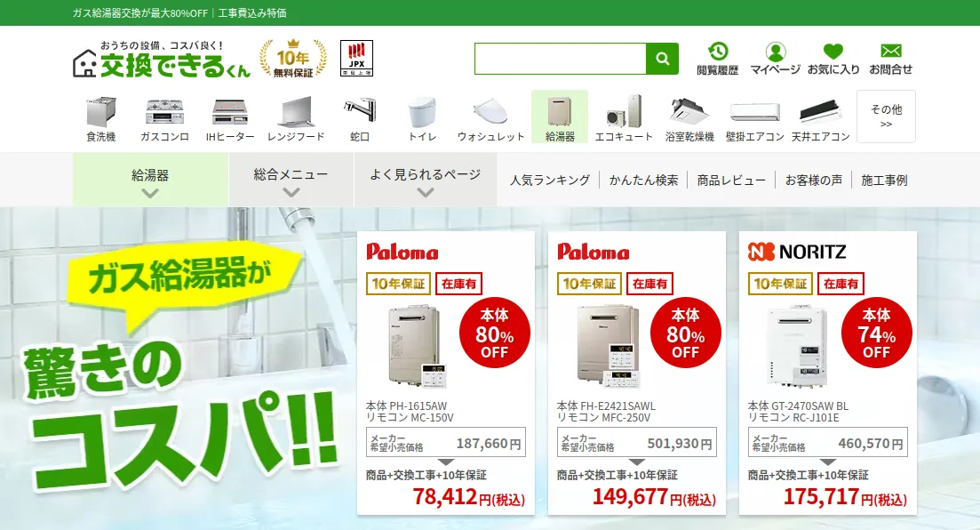Choose the EcoCute (エコキュート) category icon
Viewport: 980px width, 530px height.
point(624,117)
